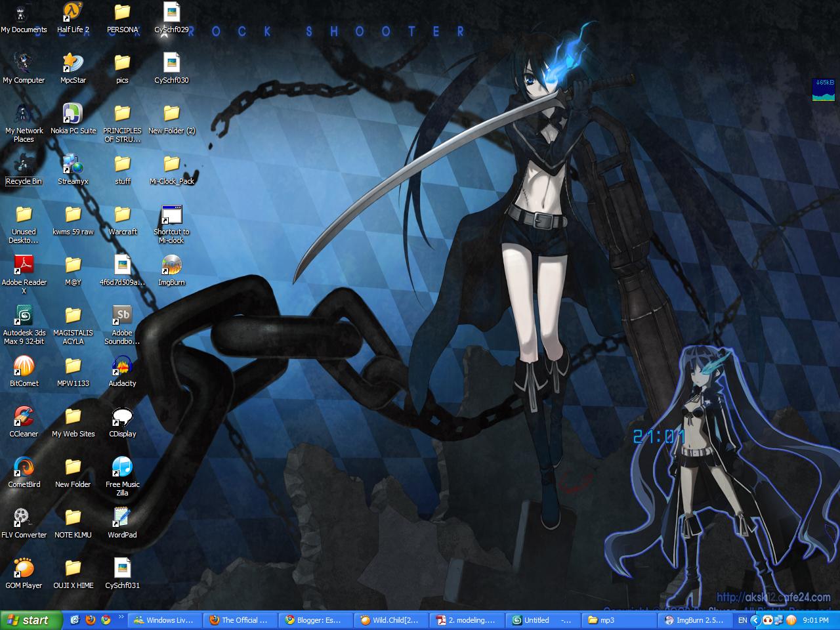This screenshot has width=840, height=630.
Task: Open the M@Y folder
Action: 73,271
